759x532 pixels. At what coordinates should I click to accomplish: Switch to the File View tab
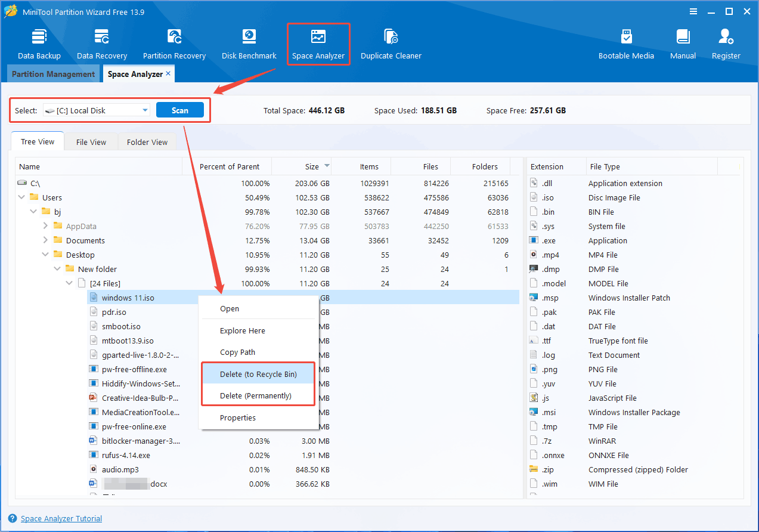[x=91, y=142]
